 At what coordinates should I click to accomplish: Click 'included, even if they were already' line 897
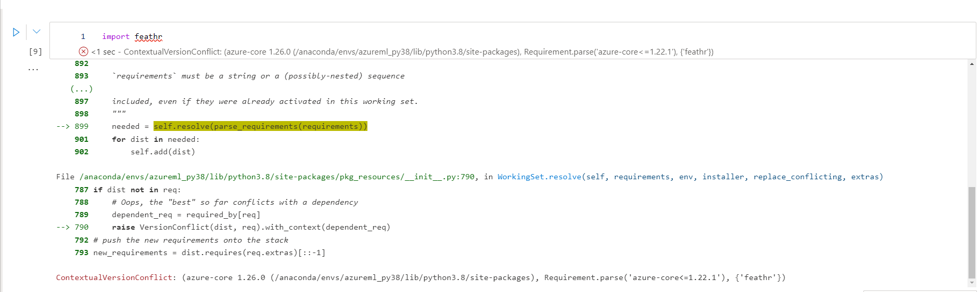pyautogui.click(x=265, y=101)
